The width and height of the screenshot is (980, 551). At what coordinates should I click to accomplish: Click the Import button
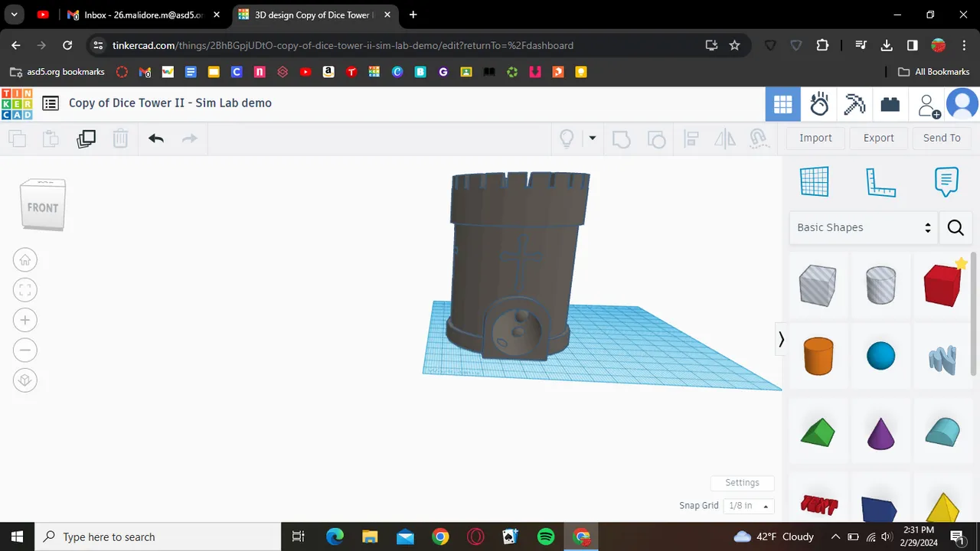[815, 138]
